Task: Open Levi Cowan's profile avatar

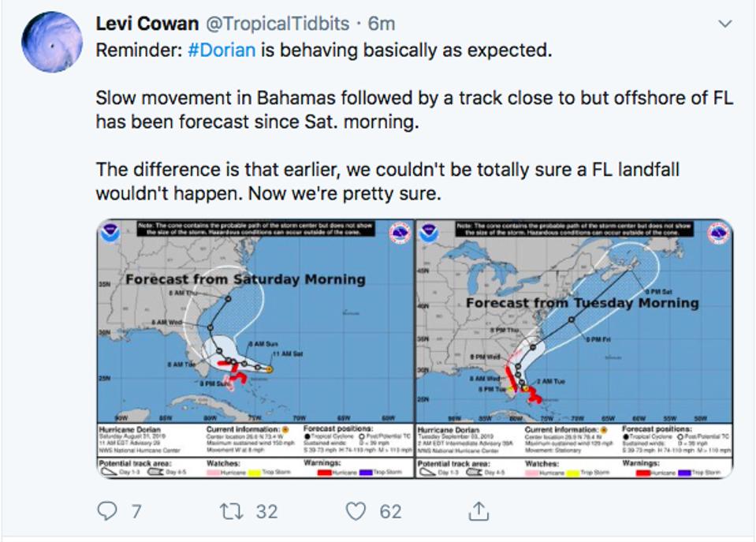Action: 52,43
